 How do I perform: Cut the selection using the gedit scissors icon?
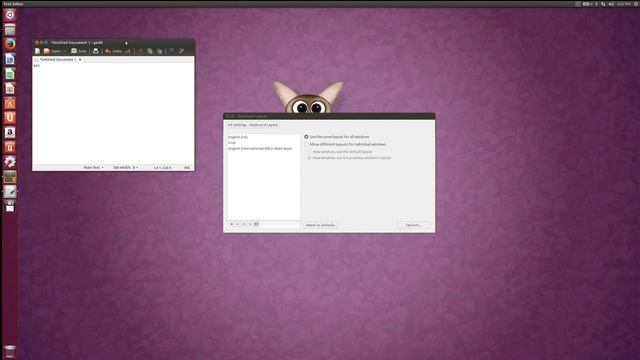coord(140,51)
